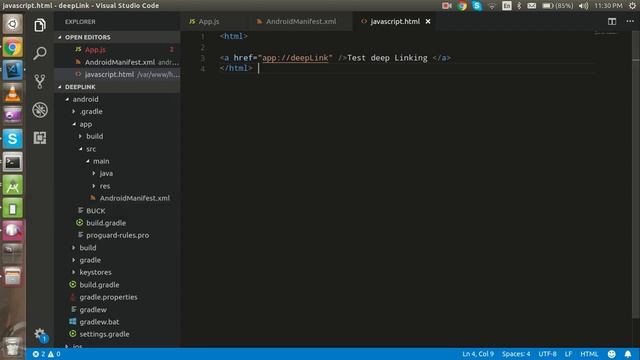Click the Ln 4, Col 9 status entry

[478, 354]
